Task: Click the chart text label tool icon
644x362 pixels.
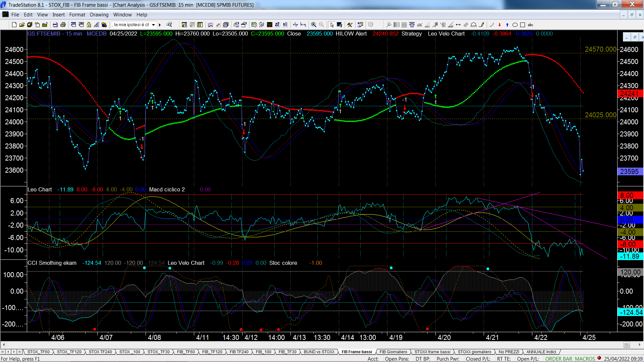Action: [x=339, y=25]
